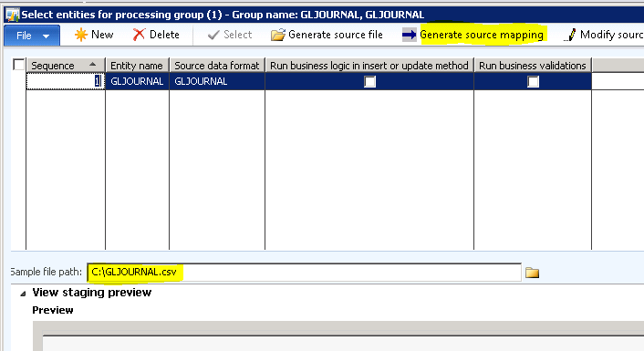Click the Source data format column header
Image resolution: width=644 pixels, height=351 pixels.
click(x=217, y=66)
